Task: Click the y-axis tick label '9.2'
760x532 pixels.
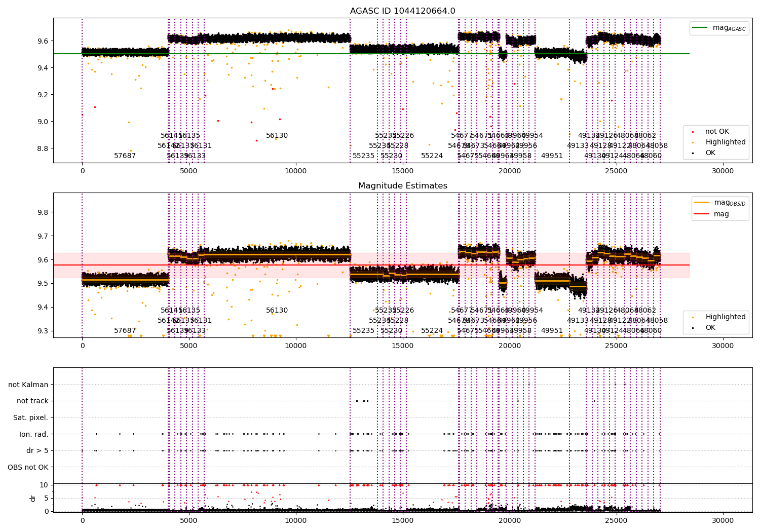Action: tap(43, 95)
